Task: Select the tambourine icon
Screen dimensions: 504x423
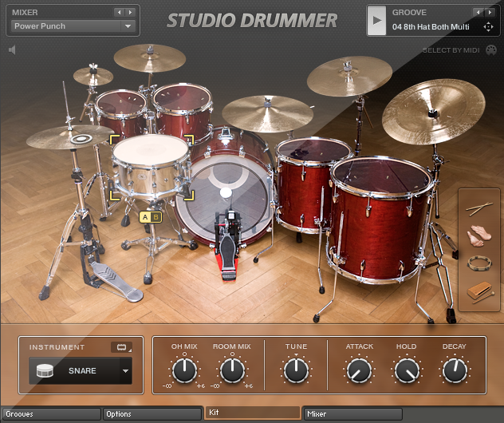Action: pyautogui.click(x=479, y=263)
